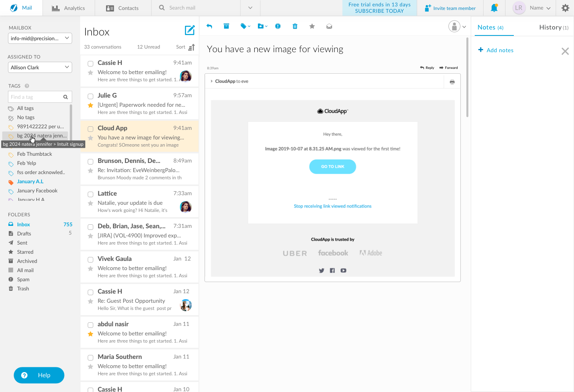Open the chevron next to assignee avatar
The image size is (574, 392).
(464, 27)
